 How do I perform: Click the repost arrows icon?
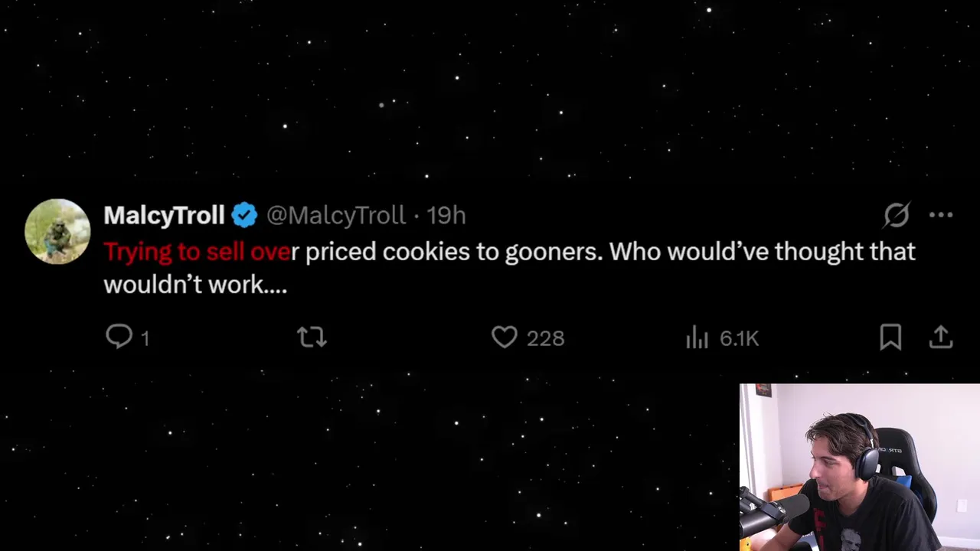(312, 337)
